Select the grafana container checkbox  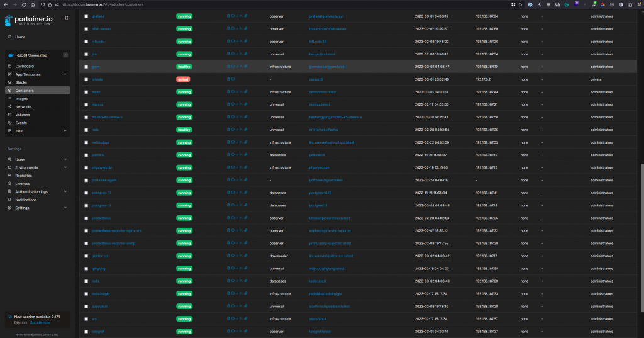point(86,16)
